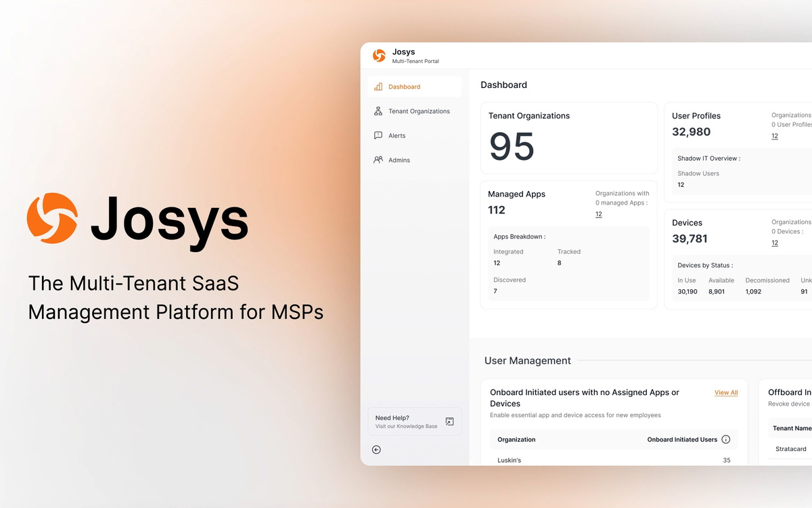The width and height of the screenshot is (812, 508).
Task: Click the Tracked apps count 8
Action: click(x=560, y=263)
